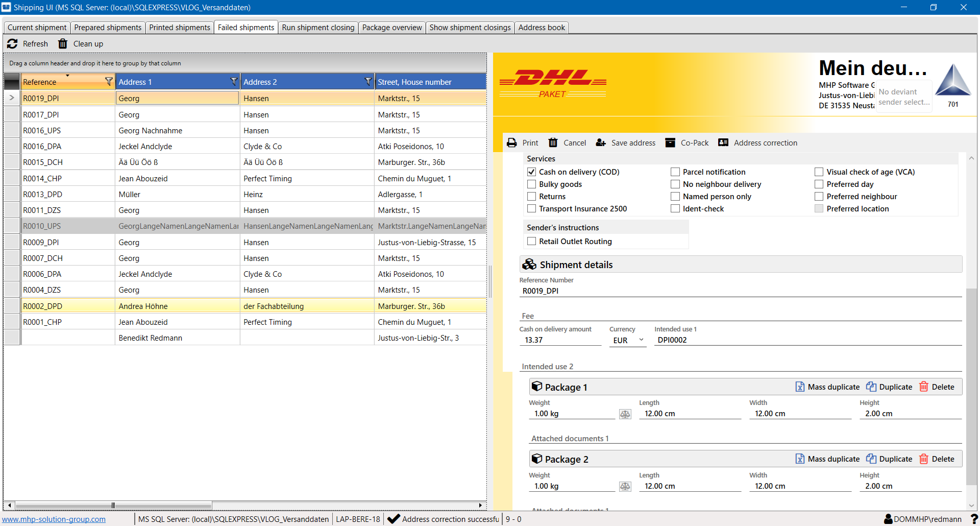Open the Currency EUR dropdown

(x=641, y=340)
